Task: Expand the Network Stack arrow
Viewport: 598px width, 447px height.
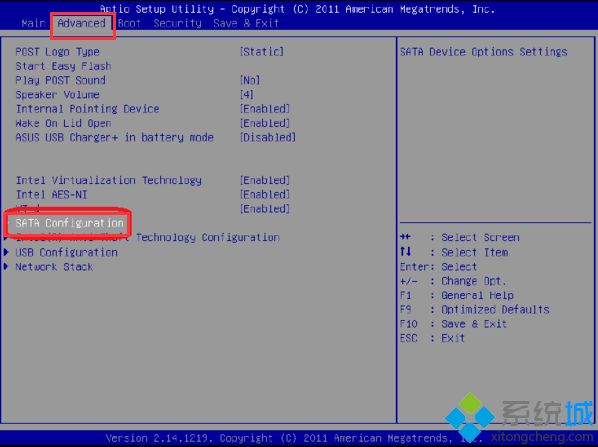Action: coord(6,266)
